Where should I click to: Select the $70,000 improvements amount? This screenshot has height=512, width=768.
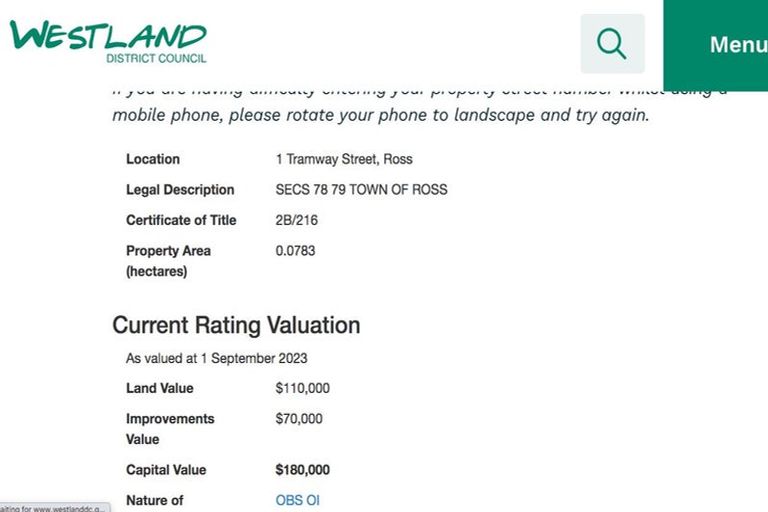coord(299,419)
